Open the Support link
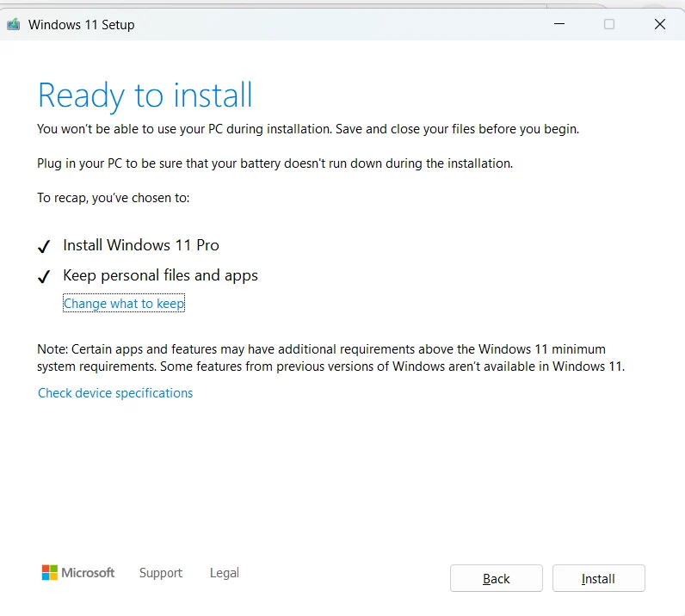 pos(161,573)
